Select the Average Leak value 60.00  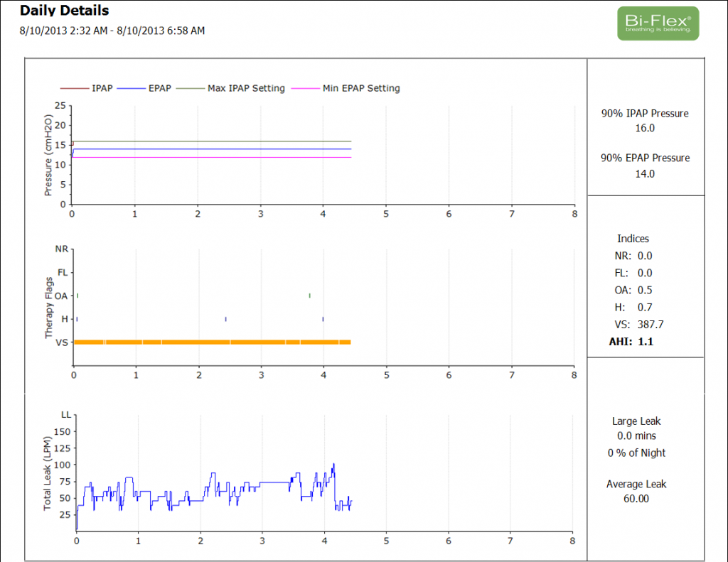click(x=636, y=499)
